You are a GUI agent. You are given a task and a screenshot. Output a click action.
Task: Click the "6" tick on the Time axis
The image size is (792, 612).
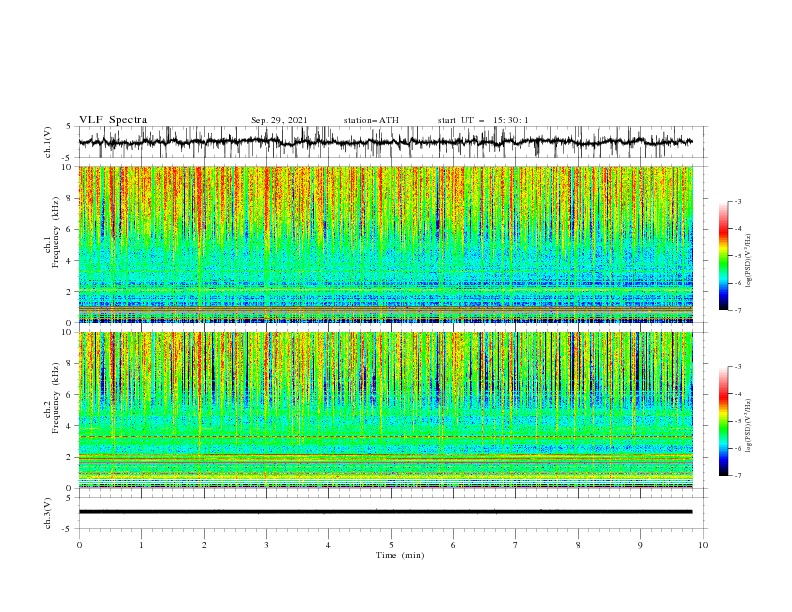coord(454,545)
